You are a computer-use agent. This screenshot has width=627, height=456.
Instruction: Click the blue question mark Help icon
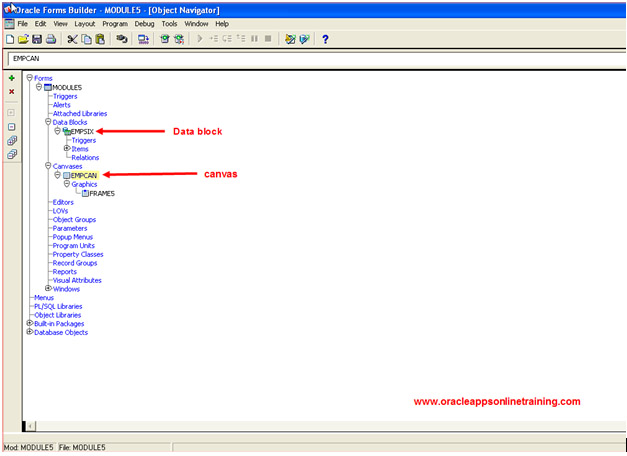click(325, 39)
